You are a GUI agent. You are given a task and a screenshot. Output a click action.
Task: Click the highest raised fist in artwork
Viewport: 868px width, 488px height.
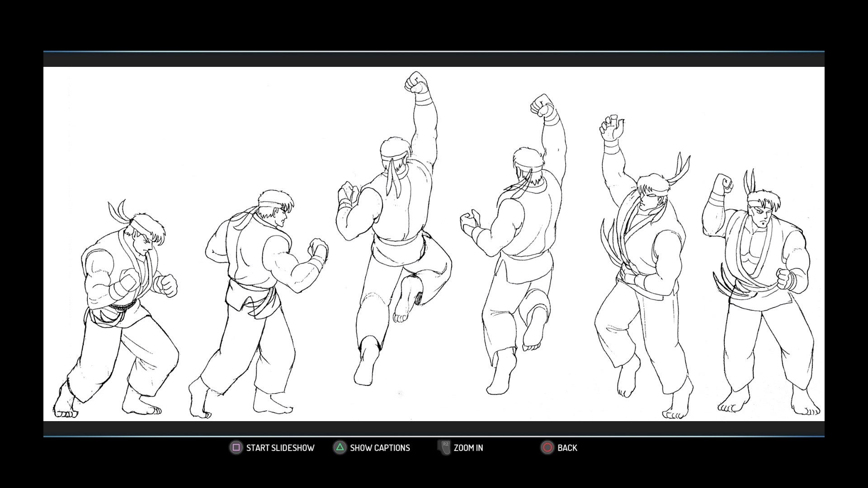tap(416, 82)
